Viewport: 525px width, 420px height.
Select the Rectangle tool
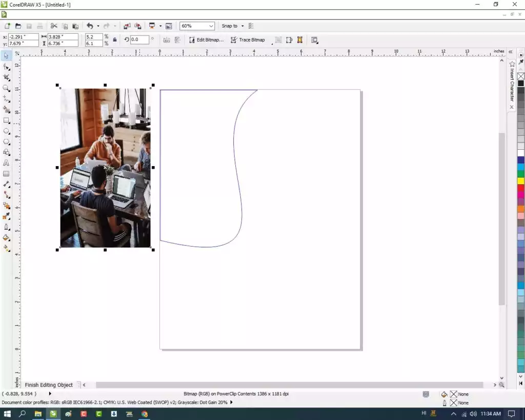(x=6, y=120)
